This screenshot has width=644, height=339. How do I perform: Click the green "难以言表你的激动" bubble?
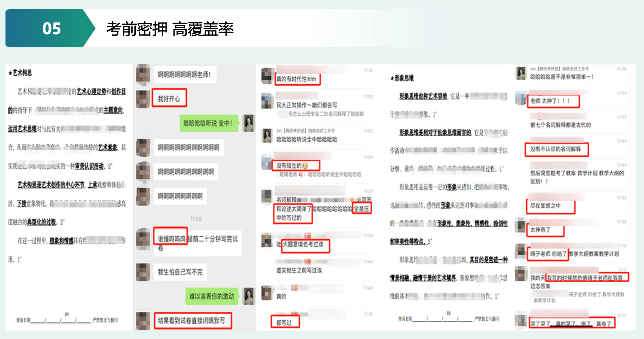pyautogui.click(x=212, y=296)
